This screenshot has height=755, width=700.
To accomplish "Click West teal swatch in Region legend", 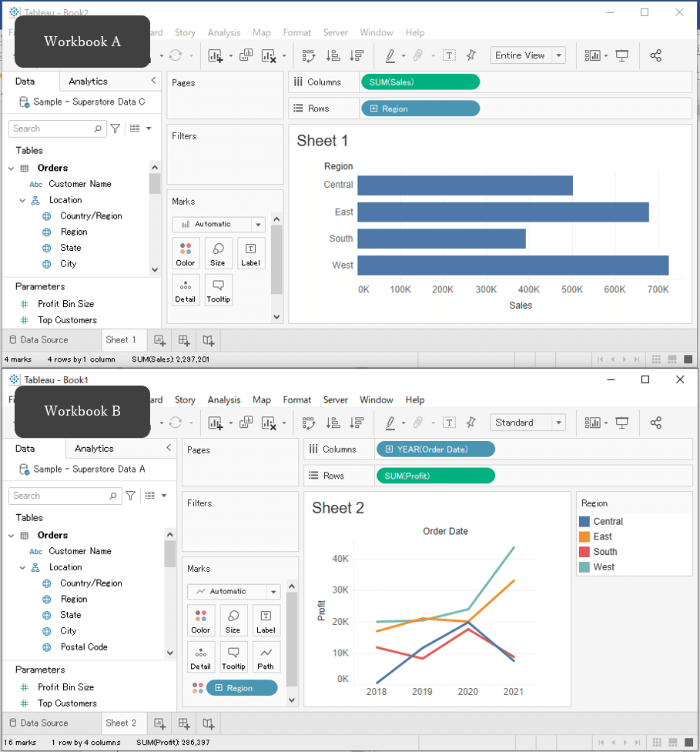I will pyautogui.click(x=584, y=566).
